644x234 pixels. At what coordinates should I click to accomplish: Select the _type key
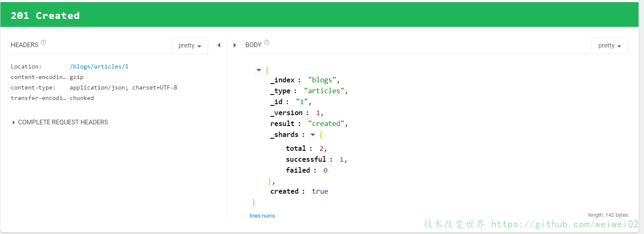click(280, 91)
